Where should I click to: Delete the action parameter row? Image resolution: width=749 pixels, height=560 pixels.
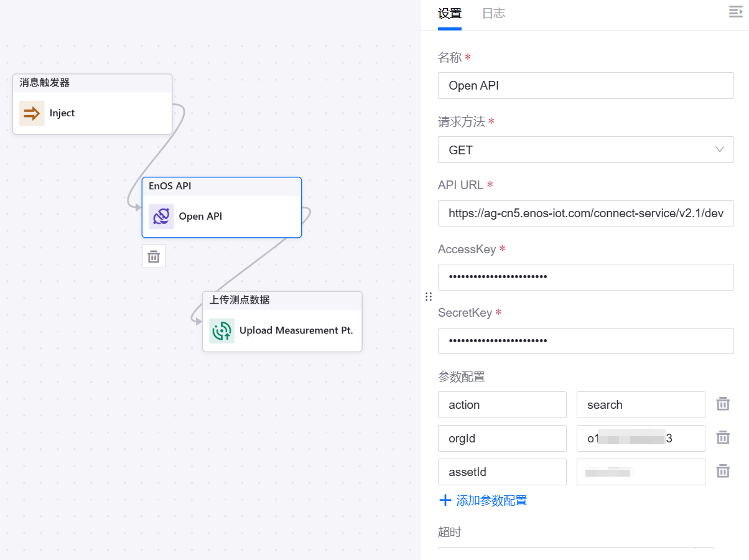click(x=723, y=404)
